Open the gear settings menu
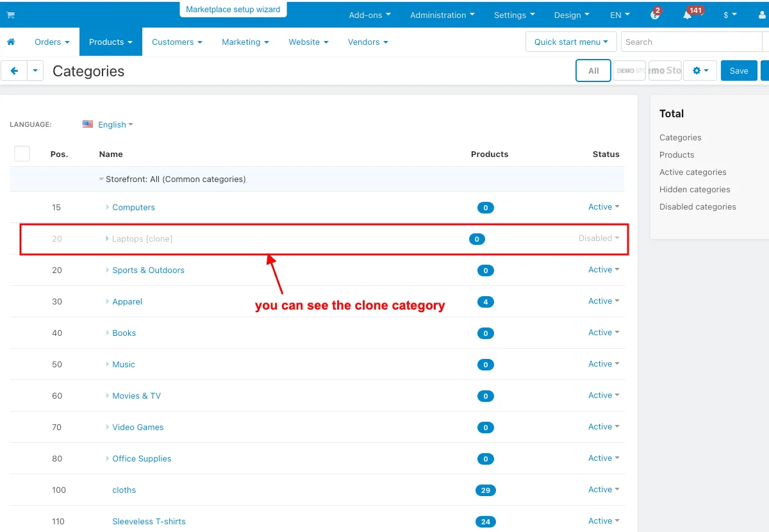This screenshot has height=532, width=769. (700, 71)
